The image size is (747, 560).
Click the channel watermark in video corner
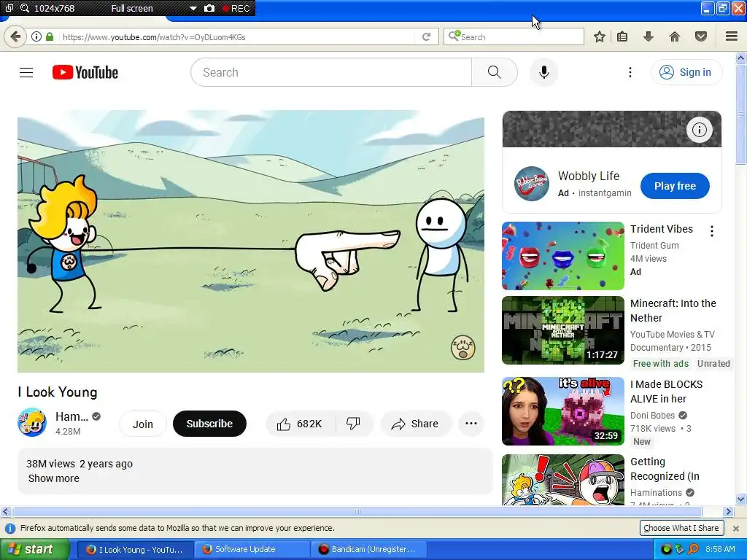(463, 348)
